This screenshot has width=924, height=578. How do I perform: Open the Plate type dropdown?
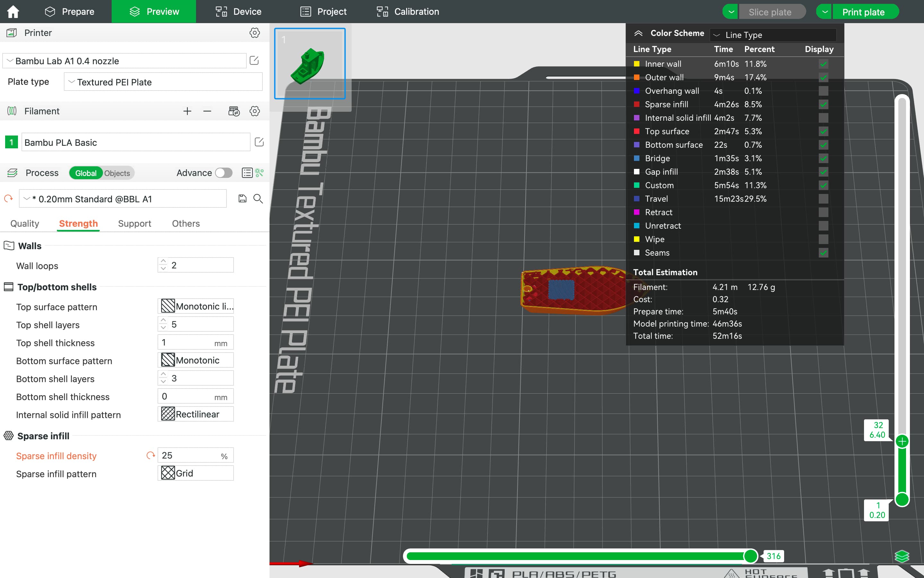coord(163,82)
